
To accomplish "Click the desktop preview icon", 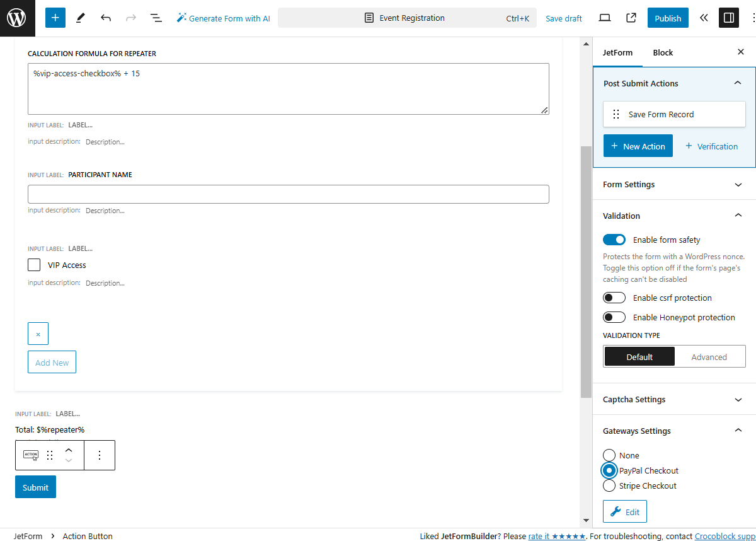I will (x=605, y=18).
